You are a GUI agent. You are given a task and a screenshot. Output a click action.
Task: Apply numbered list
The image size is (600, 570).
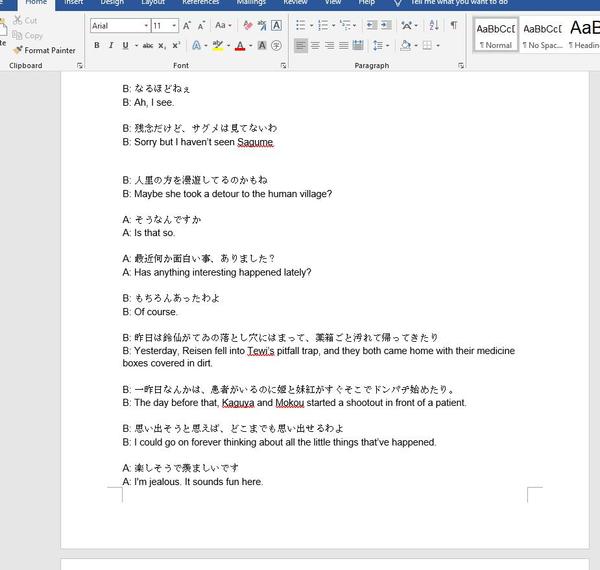[323, 26]
